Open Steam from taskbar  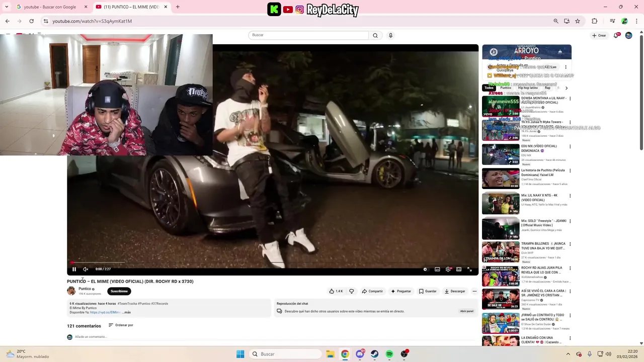pos(375,354)
